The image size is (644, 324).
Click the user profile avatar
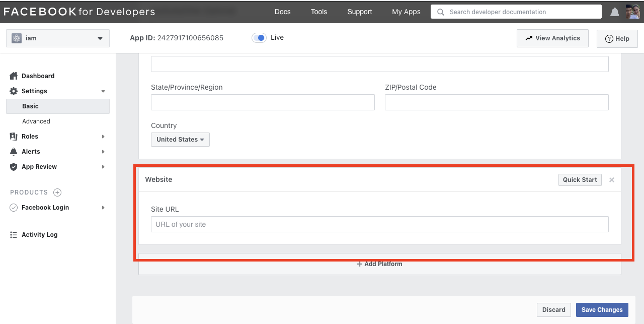[x=633, y=12]
